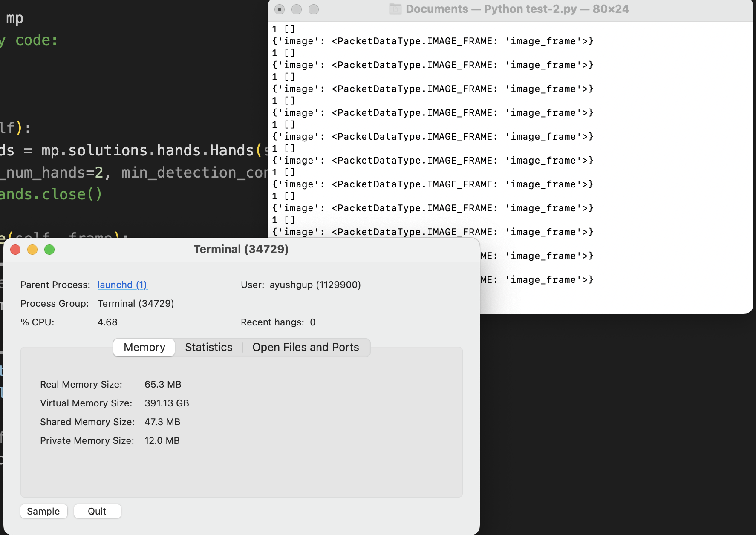
Task: Click the Quit button for Terminal process
Action: 97,511
